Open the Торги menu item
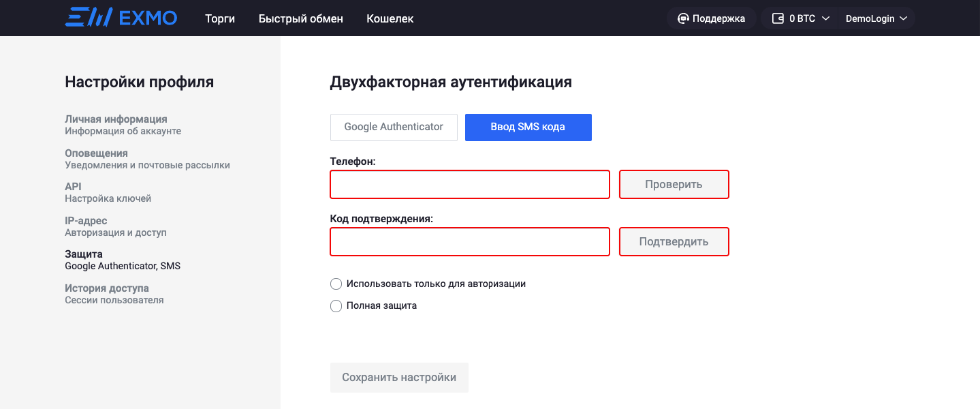Viewport: 980px width, 409px height. click(x=220, y=18)
